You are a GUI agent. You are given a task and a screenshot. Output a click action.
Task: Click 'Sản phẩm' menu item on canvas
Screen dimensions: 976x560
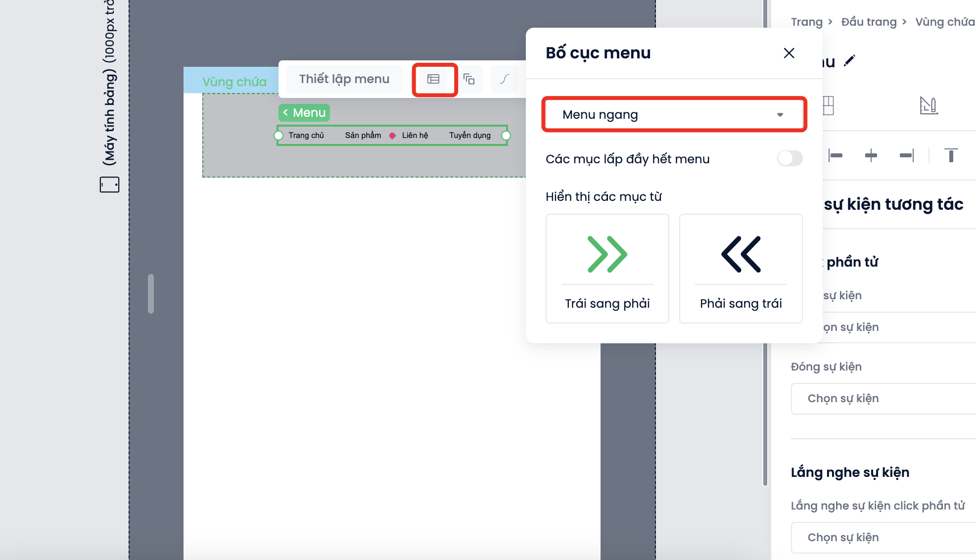pos(363,136)
